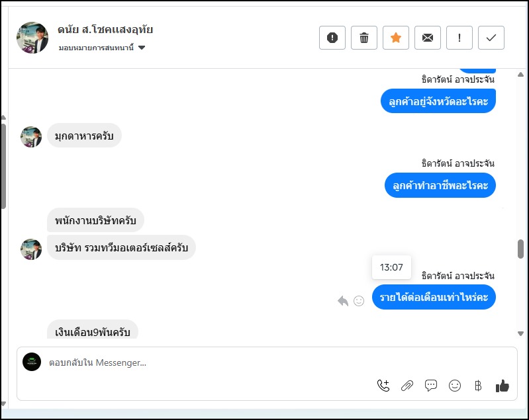Screen dimensions: 529x420
Task: Click the contact name ดนัย ส.โชคแสงอุทัย
Action: point(106,30)
